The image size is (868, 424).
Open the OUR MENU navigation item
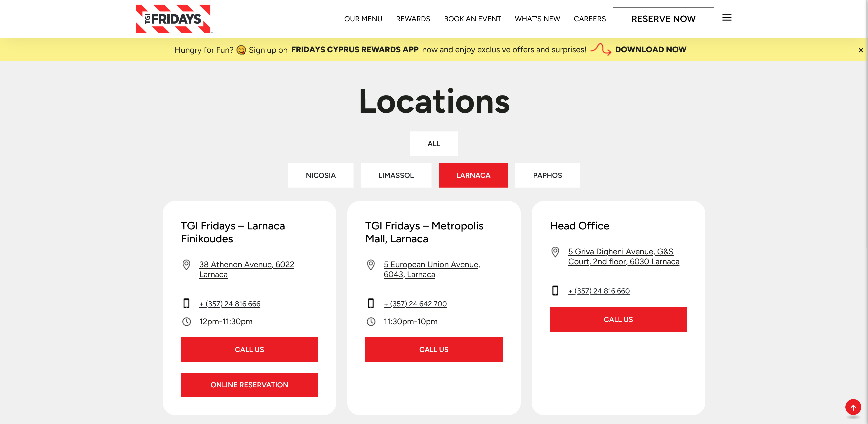(363, 19)
